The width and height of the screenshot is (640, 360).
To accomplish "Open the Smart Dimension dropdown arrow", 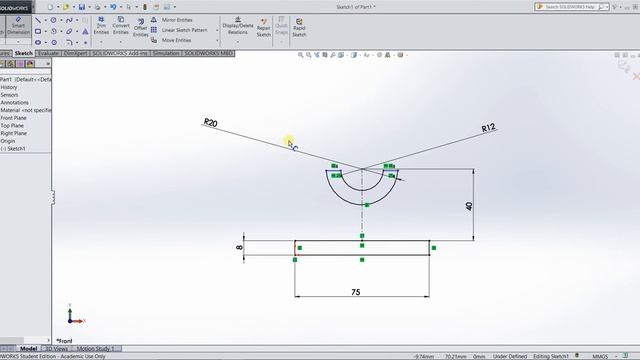I will (18, 42).
